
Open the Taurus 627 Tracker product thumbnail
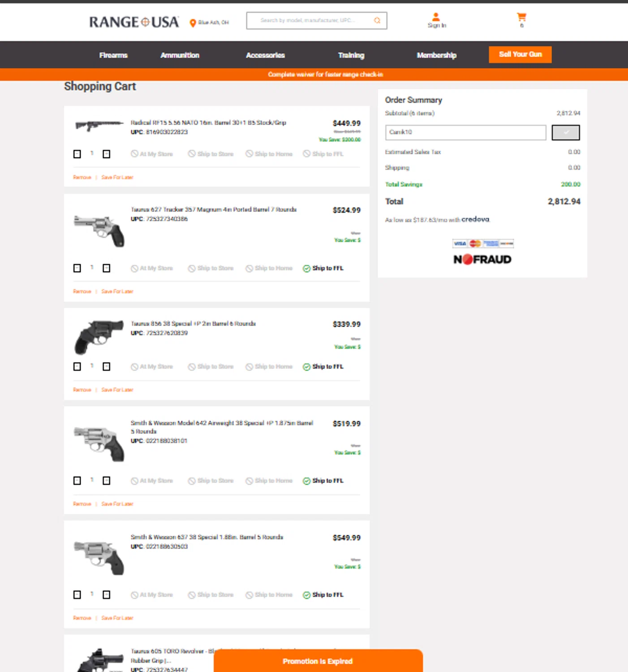tap(99, 231)
